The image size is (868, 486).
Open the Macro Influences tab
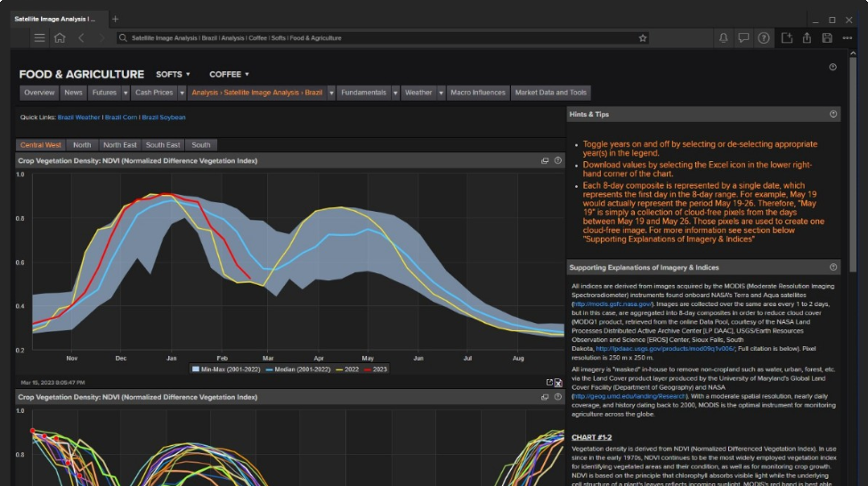point(477,93)
